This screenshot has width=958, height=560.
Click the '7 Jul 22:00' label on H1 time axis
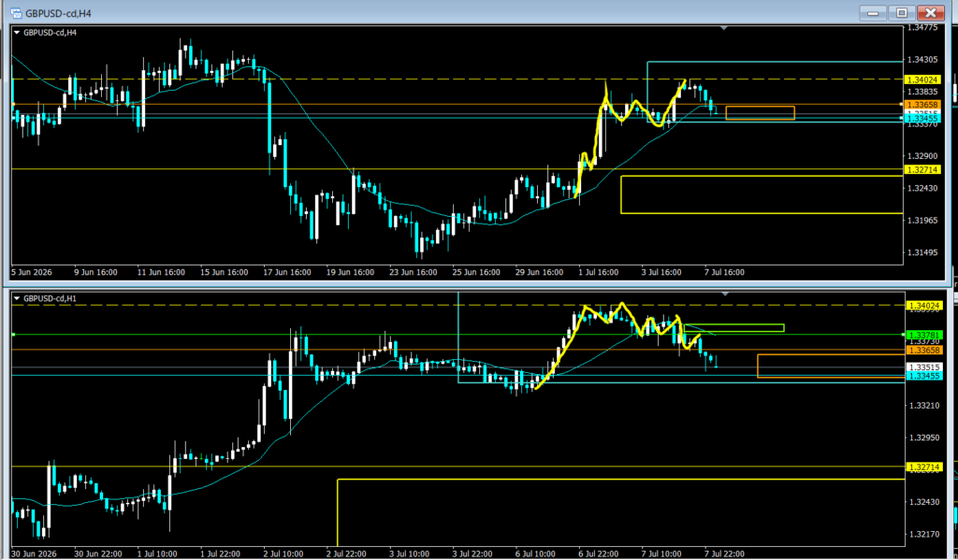(x=725, y=553)
